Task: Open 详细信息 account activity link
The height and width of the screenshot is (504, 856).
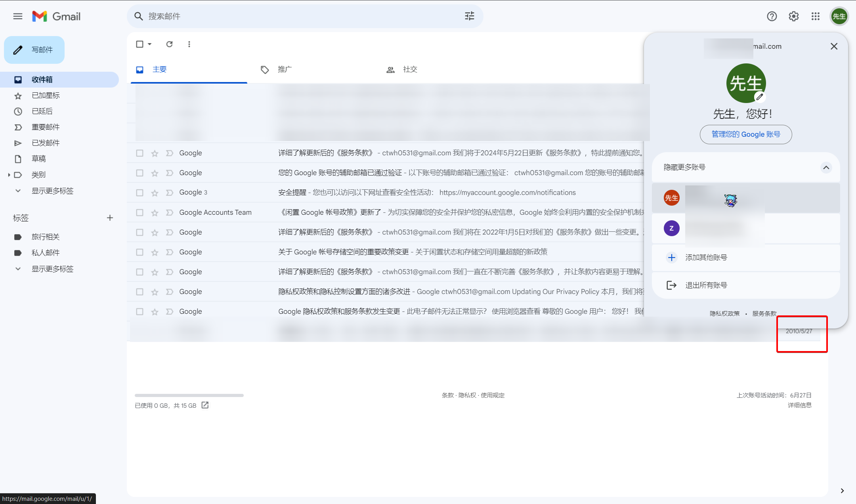Action: click(x=799, y=405)
